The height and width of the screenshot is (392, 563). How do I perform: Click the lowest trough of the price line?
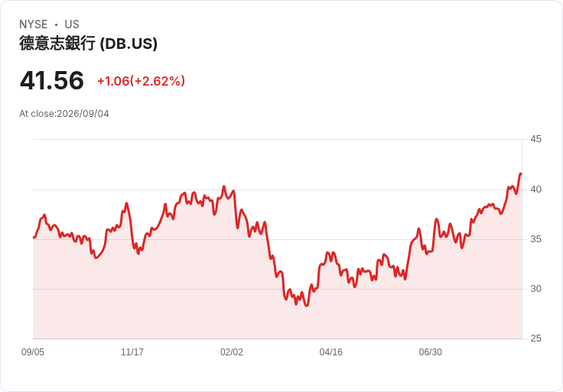pyautogui.click(x=307, y=305)
